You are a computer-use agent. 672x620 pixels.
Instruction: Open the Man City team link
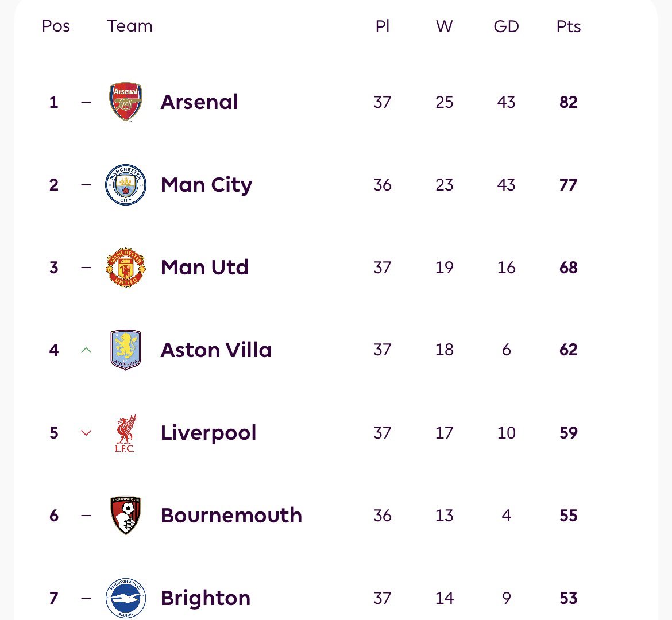pyautogui.click(x=207, y=185)
